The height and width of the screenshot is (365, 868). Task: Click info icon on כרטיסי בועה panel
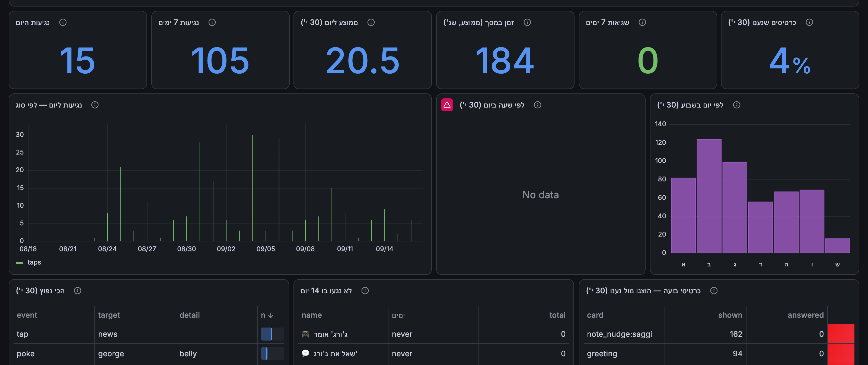[x=714, y=290]
